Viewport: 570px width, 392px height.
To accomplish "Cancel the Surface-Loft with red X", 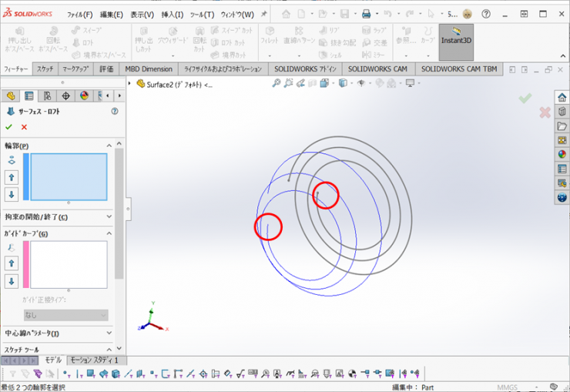I will coord(24,127).
